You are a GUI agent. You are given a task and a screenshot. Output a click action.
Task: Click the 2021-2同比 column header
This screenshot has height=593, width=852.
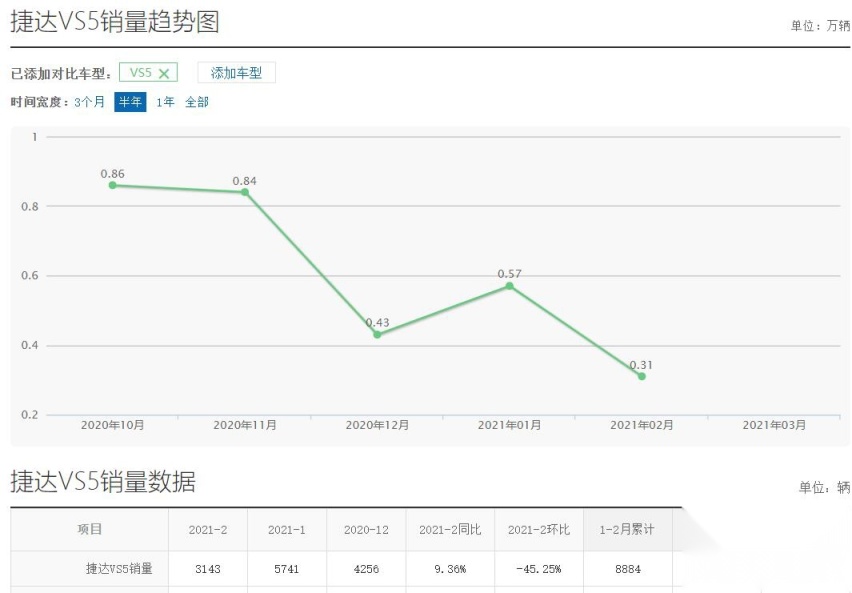[x=450, y=529]
